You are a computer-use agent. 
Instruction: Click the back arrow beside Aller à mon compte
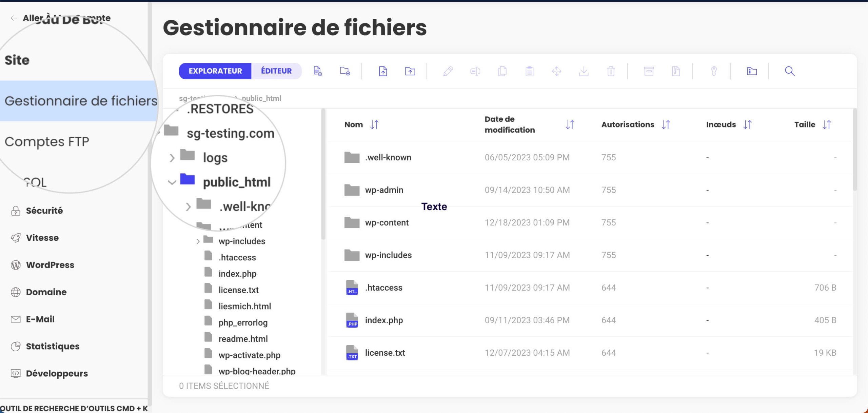(14, 18)
